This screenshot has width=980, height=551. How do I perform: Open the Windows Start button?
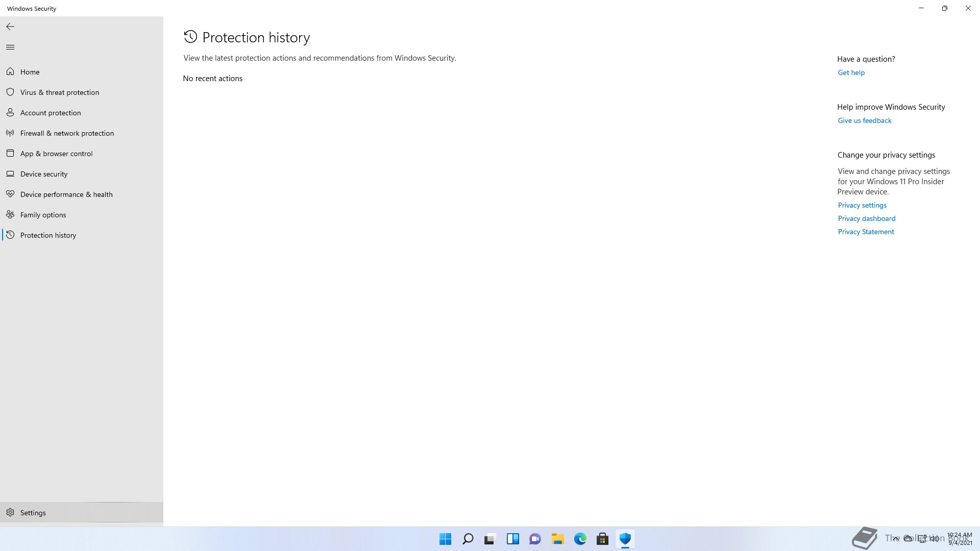click(x=445, y=539)
